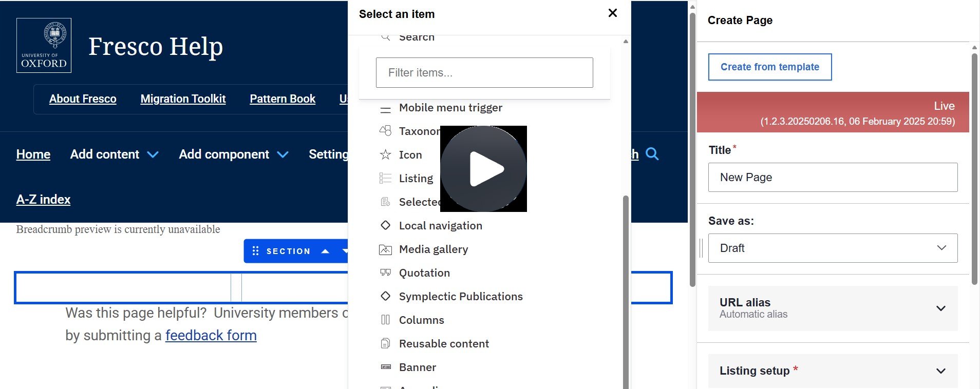
Task: Go to Pattern Book page
Action: tap(282, 99)
